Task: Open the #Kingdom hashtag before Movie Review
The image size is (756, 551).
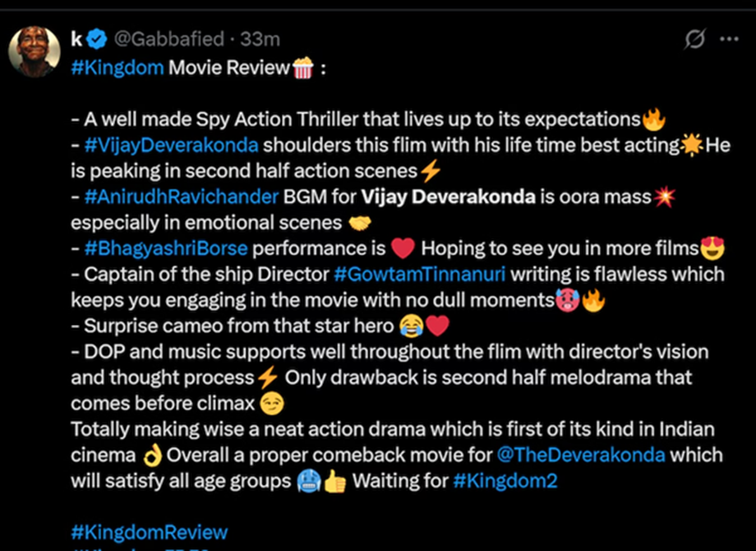Action: point(118,67)
